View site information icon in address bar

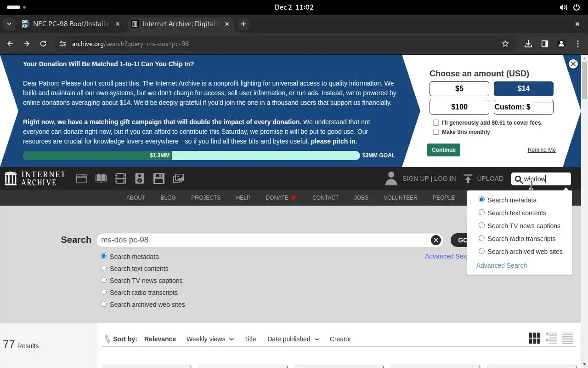63,44
